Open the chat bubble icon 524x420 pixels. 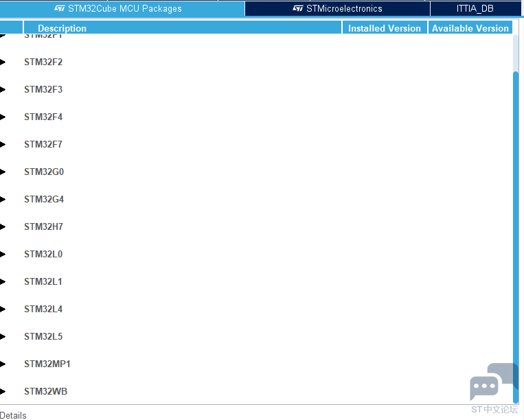[494, 382]
